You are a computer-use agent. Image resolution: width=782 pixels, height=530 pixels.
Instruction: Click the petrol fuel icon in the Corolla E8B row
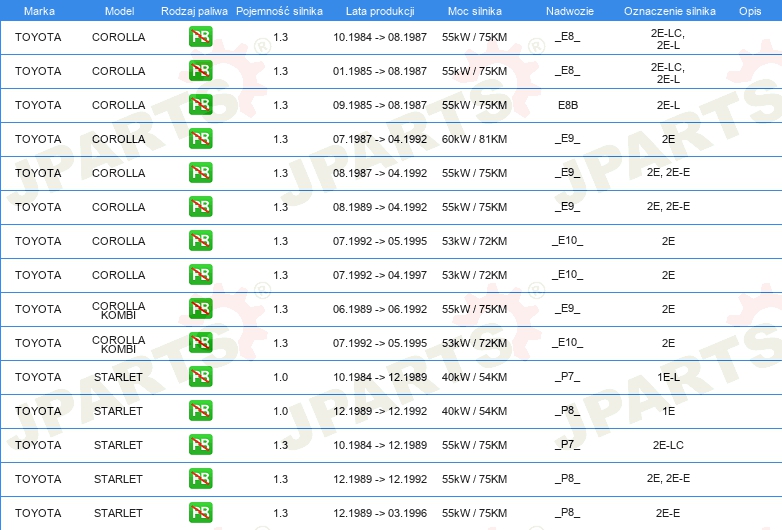click(200, 105)
